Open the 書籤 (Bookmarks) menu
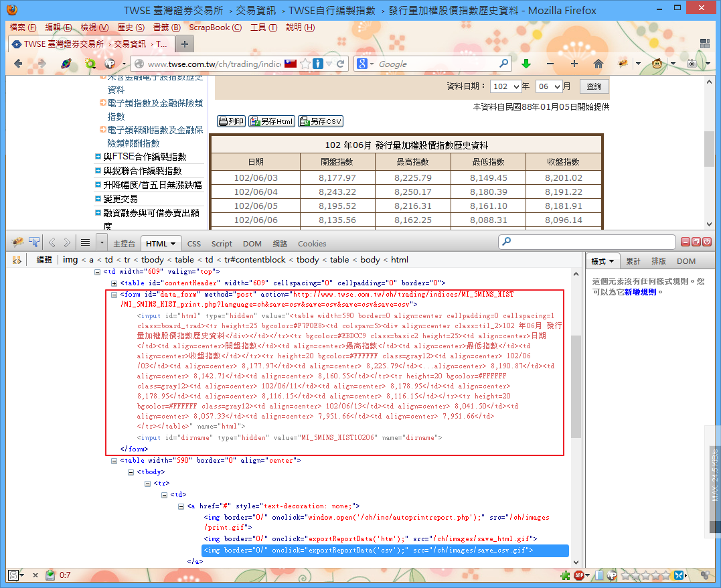Image resolution: width=721 pixels, height=588 pixels. pyautogui.click(x=167, y=27)
